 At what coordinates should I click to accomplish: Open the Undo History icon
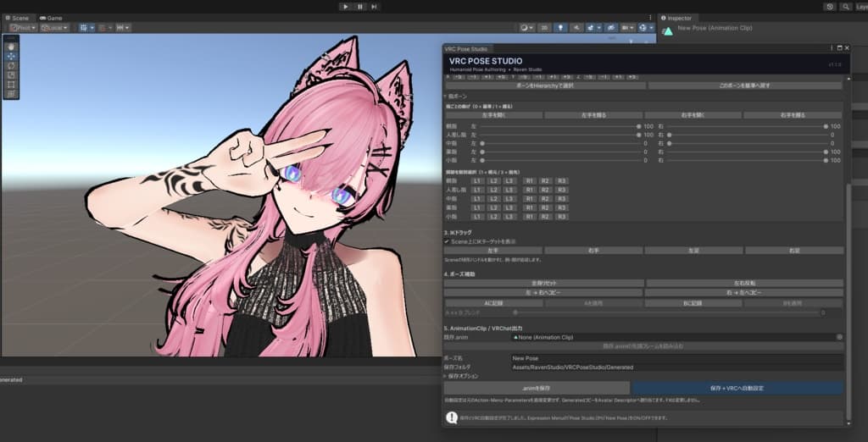(829, 7)
